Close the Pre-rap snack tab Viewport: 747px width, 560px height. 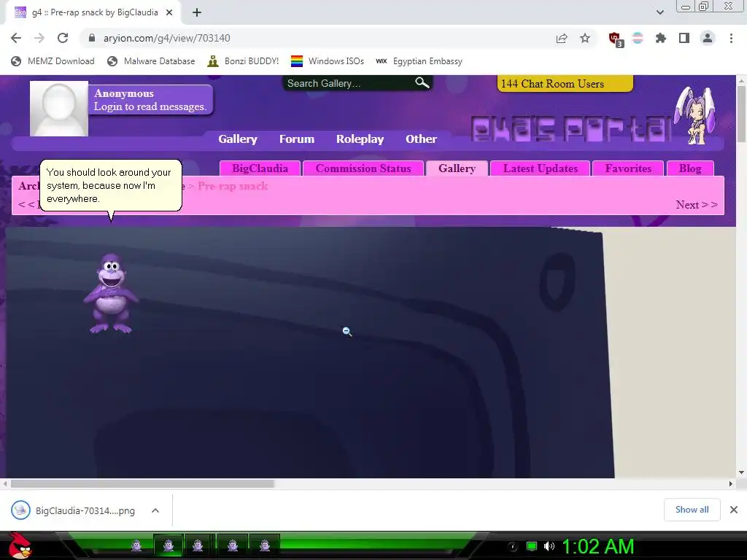[x=169, y=12]
